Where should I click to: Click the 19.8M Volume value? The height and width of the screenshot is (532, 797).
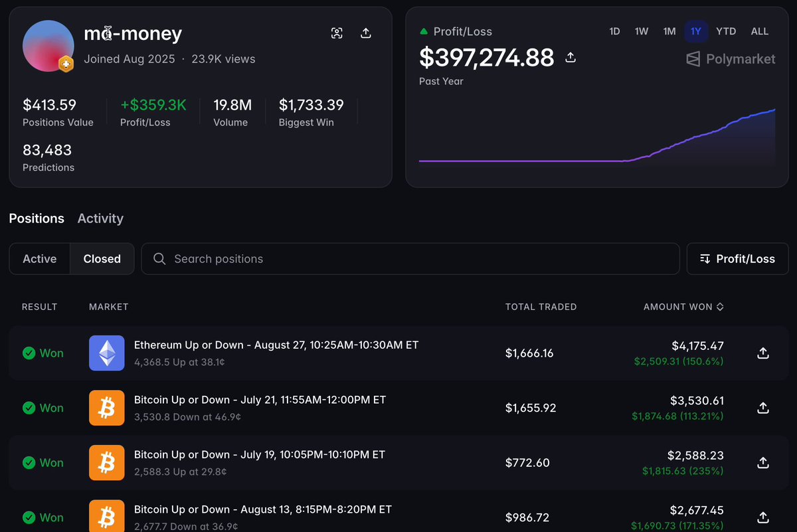[232, 105]
